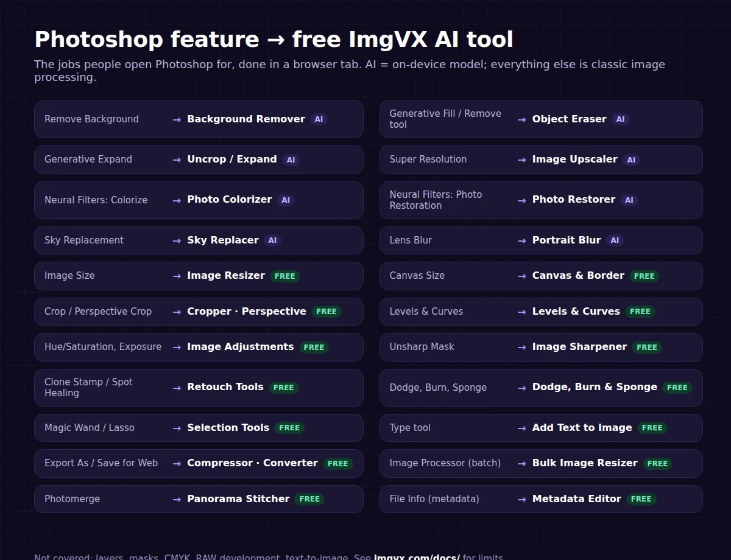Click the "Neural Filters: Colorize" text
Screen dimensions: 731x560
coord(96,200)
